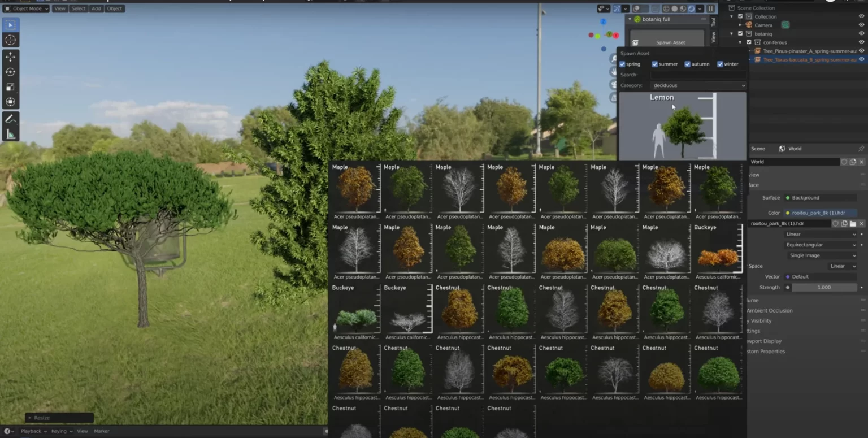Click the Surface Background shader field
Image resolution: width=868 pixels, height=438 pixels.
(x=821, y=198)
